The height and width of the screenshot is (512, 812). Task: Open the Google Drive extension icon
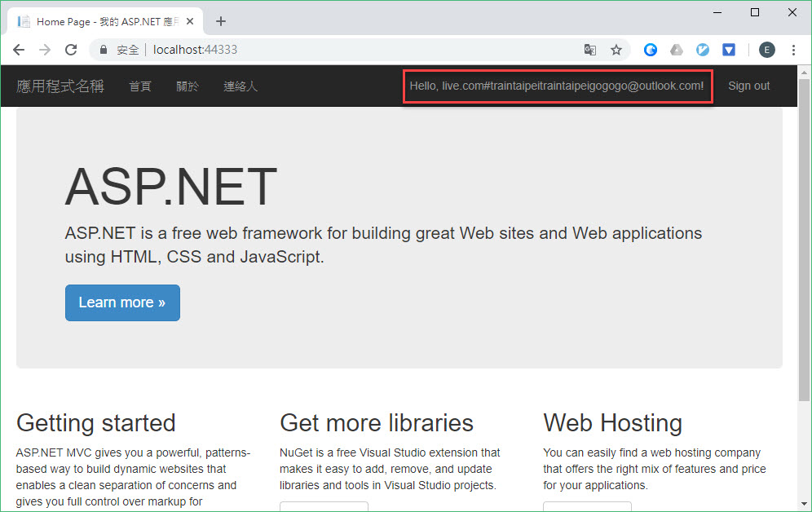coord(677,50)
